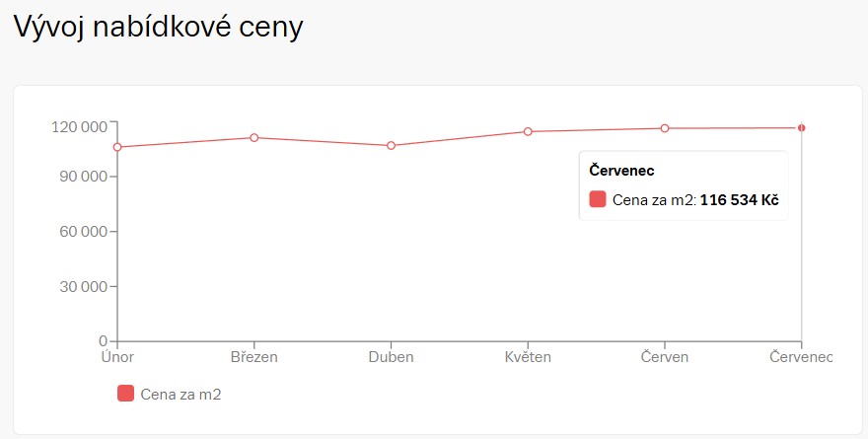The height and width of the screenshot is (439, 868).
Task: Click the Únor data point on the line
Action: click(117, 147)
